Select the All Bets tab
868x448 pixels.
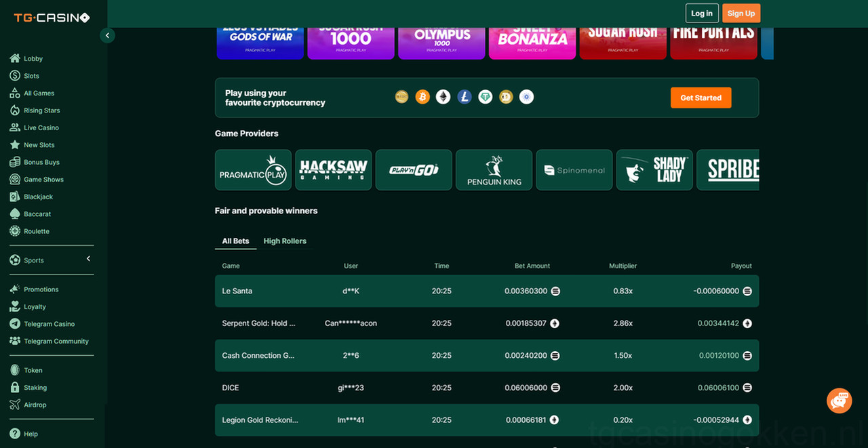236,241
